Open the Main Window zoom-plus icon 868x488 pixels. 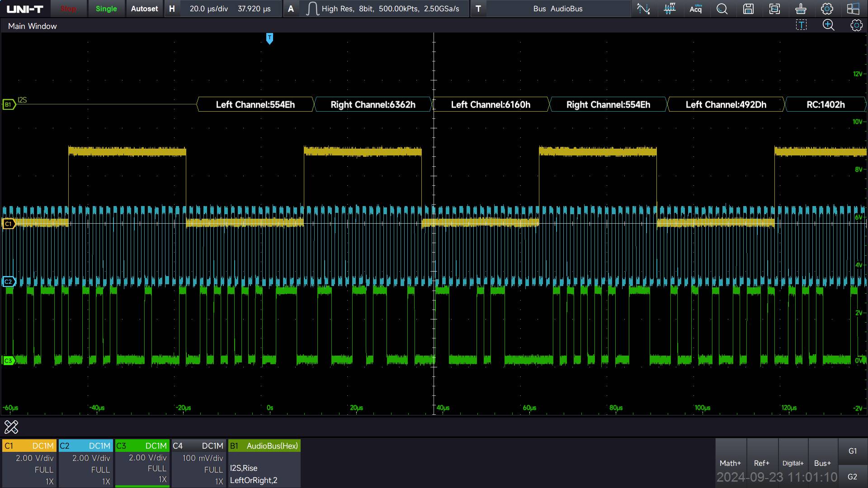[828, 25]
